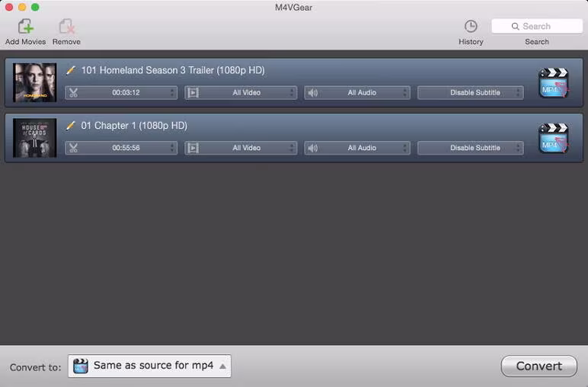Open All Video dropdown for Homeland Trailer
Image resolution: width=588 pixels, height=387 pixels.
coord(241,93)
